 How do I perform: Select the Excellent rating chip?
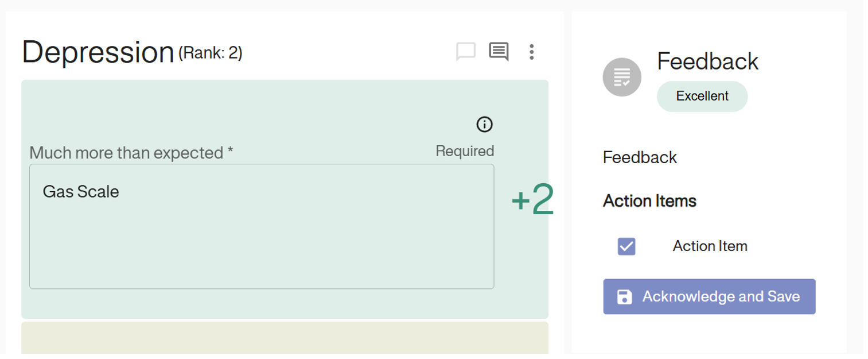click(x=702, y=96)
